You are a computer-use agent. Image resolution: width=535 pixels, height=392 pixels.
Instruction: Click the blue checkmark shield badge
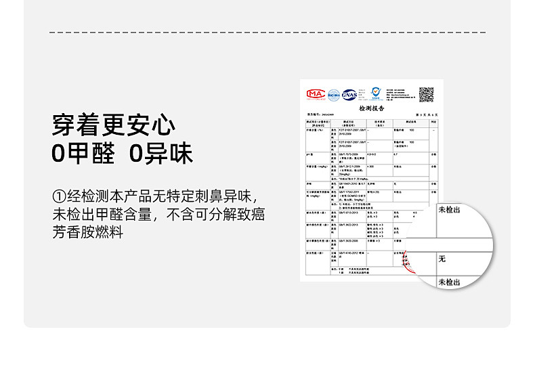[375, 92]
